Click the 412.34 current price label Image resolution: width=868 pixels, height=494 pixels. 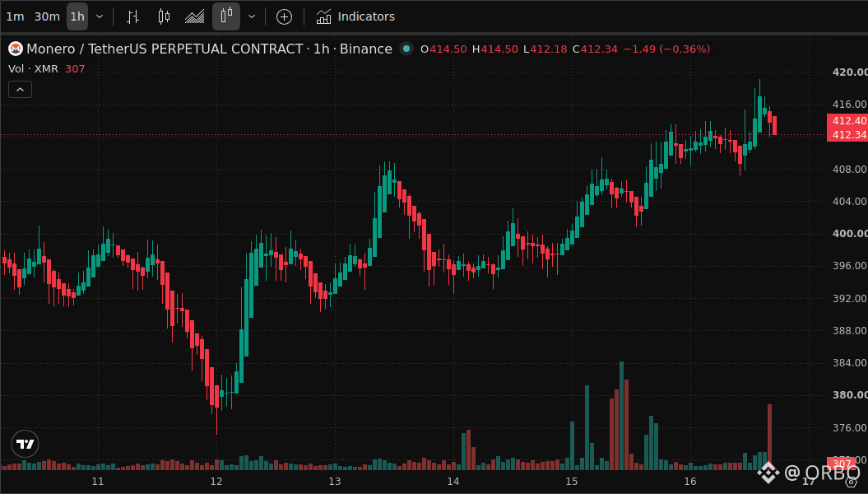point(848,134)
